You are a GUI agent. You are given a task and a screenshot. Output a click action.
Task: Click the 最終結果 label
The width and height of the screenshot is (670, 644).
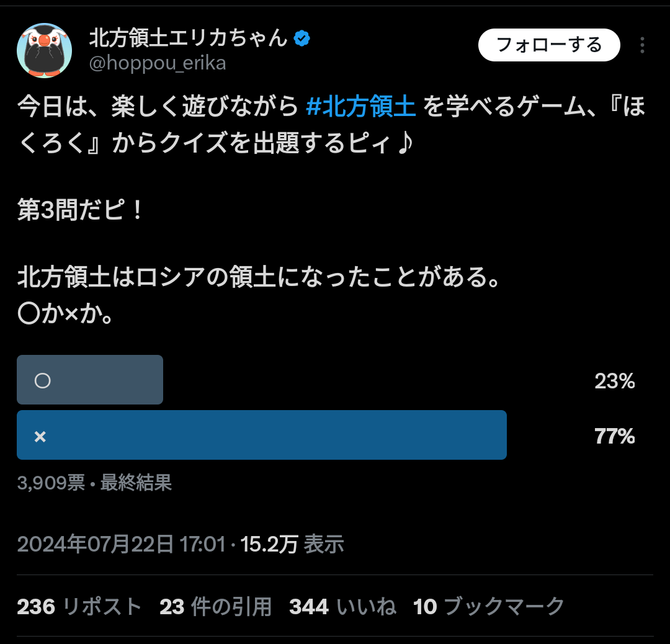click(x=136, y=483)
